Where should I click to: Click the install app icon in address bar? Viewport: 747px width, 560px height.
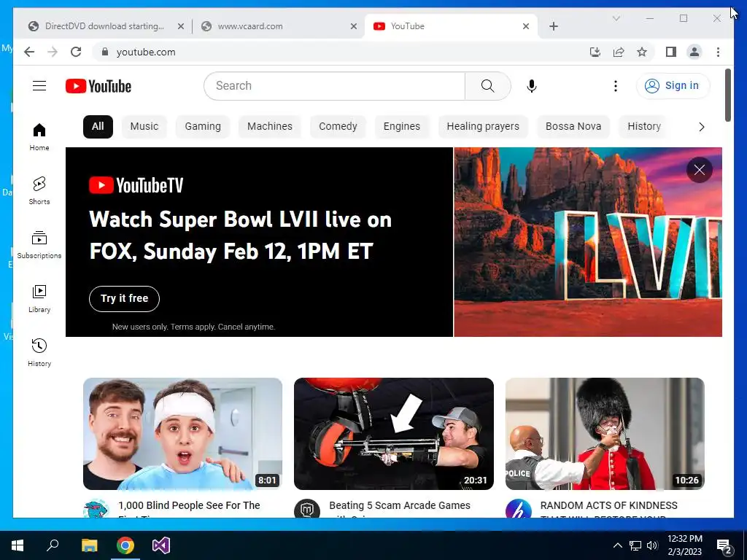pyautogui.click(x=595, y=52)
